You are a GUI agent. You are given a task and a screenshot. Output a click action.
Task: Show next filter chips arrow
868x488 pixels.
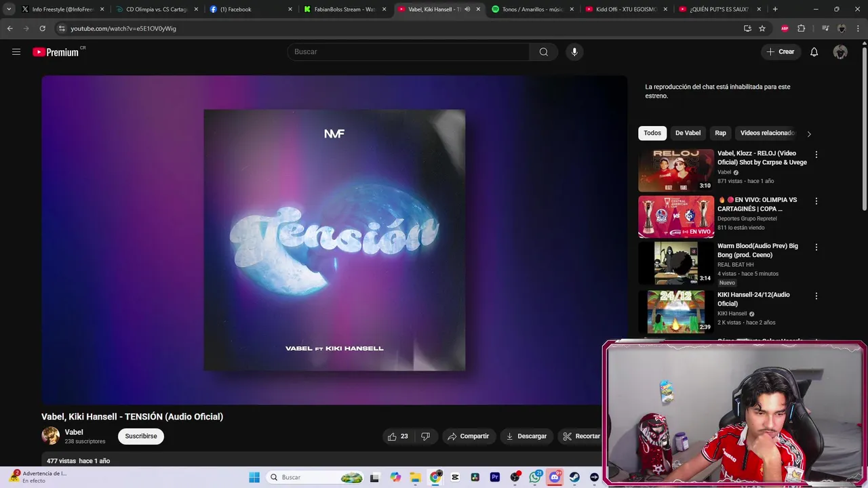click(808, 134)
